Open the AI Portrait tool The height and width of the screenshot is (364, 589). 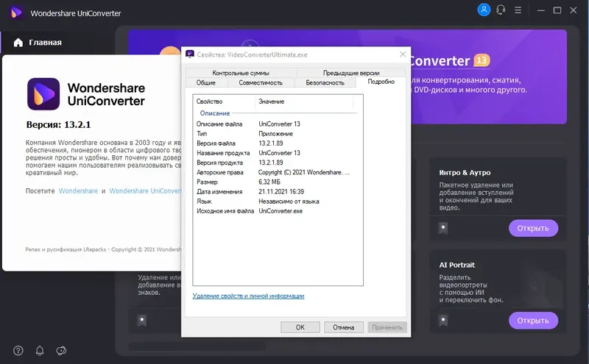click(x=533, y=321)
